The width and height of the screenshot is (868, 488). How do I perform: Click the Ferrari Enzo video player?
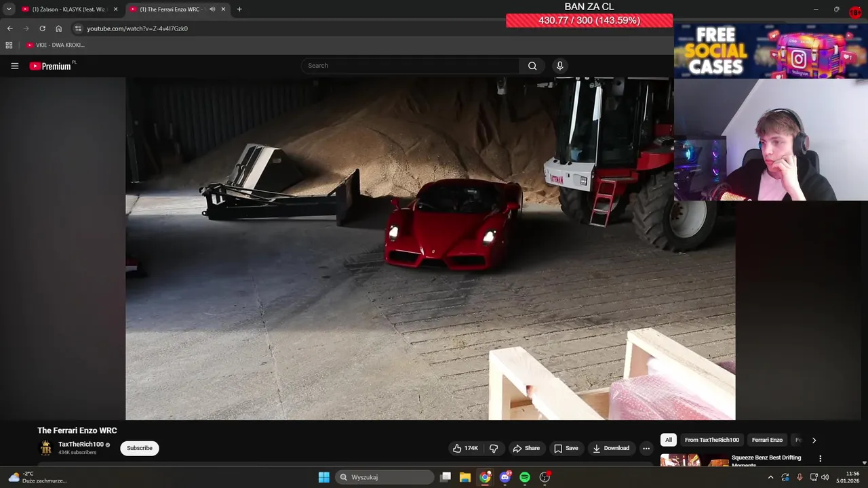(430, 248)
